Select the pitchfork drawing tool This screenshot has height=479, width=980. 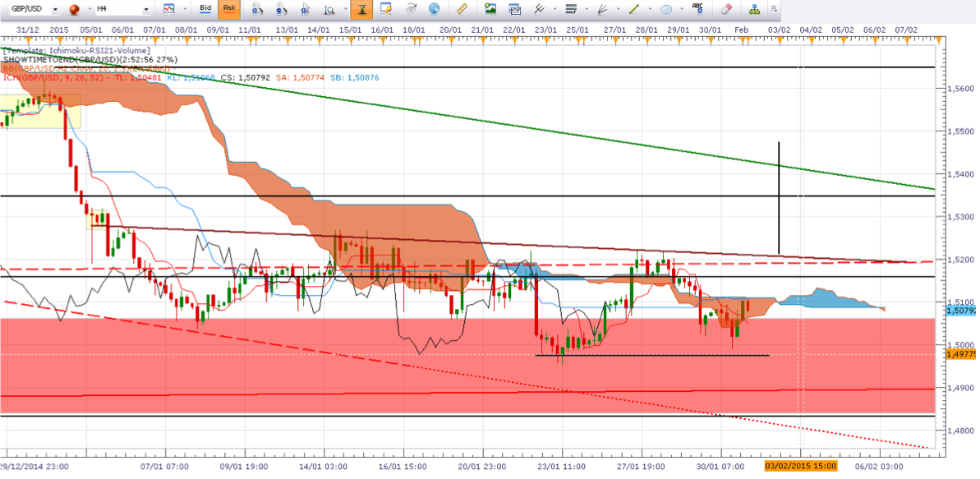point(539,9)
